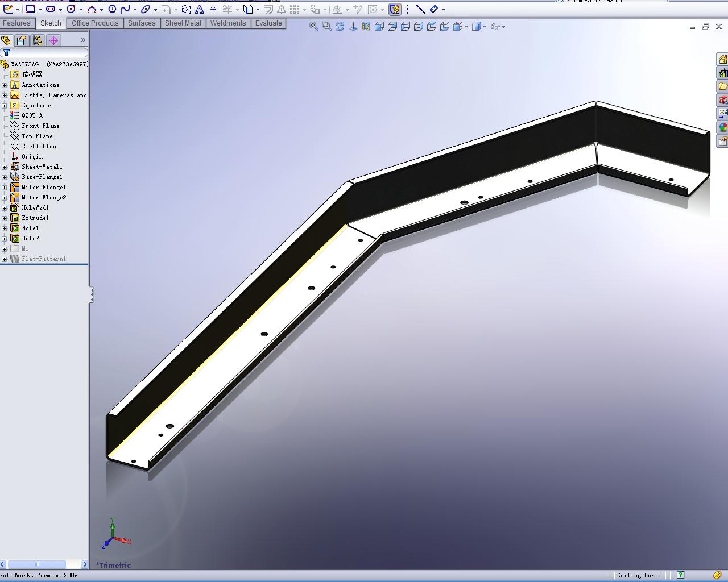Viewport: 728px width, 582px height.
Task: Select the Polygon sketch tool
Action: point(112,9)
